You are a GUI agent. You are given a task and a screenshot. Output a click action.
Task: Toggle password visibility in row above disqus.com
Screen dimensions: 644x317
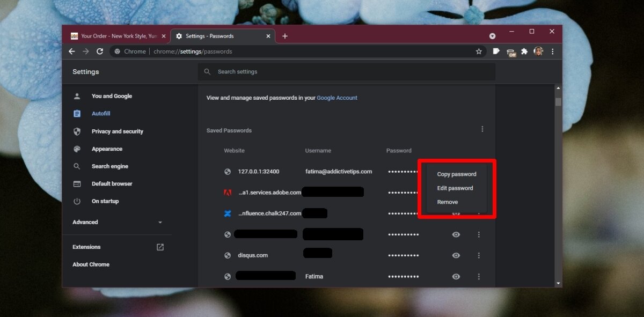click(x=456, y=234)
